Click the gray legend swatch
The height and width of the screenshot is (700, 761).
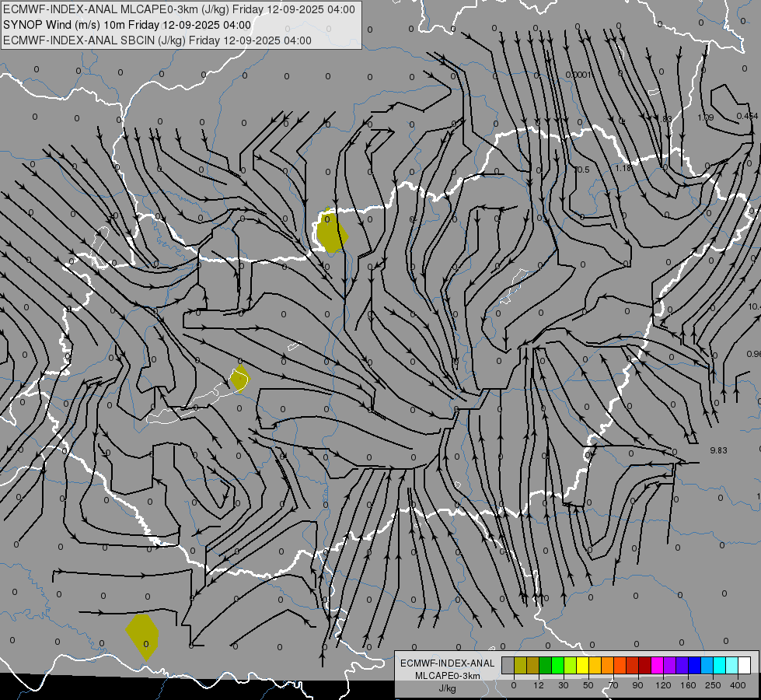coord(508,666)
